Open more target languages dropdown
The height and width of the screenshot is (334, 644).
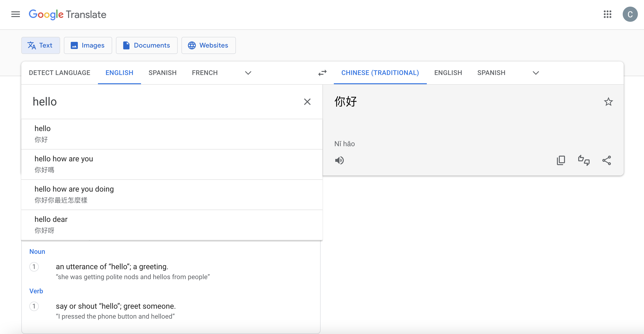click(x=536, y=73)
